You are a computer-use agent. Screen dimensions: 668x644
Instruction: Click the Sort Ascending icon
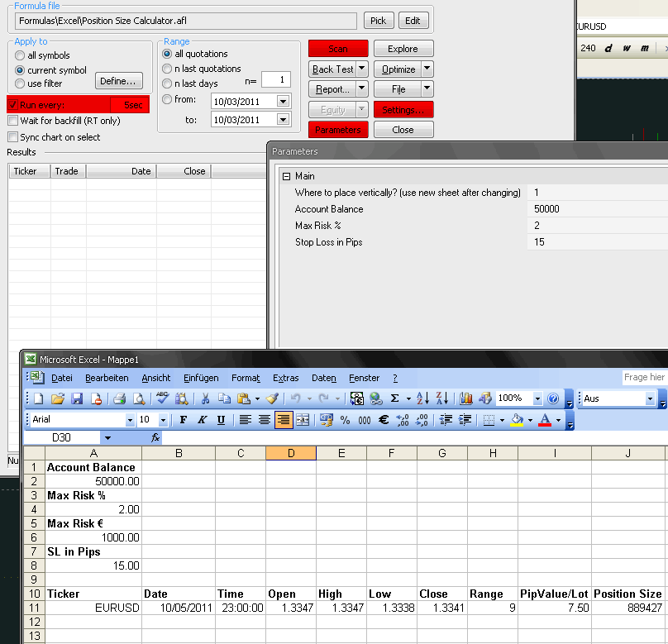coord(422,398)
